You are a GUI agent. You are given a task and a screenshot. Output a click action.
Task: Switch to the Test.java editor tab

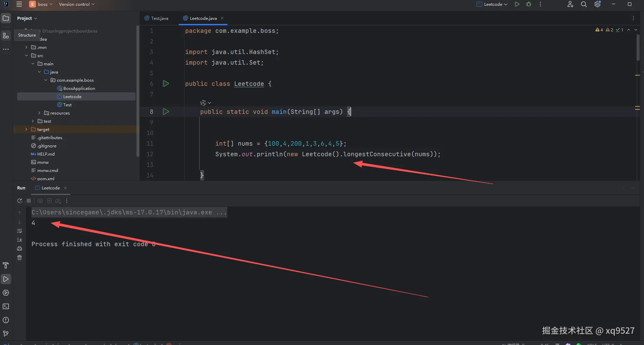pos(156,18)
